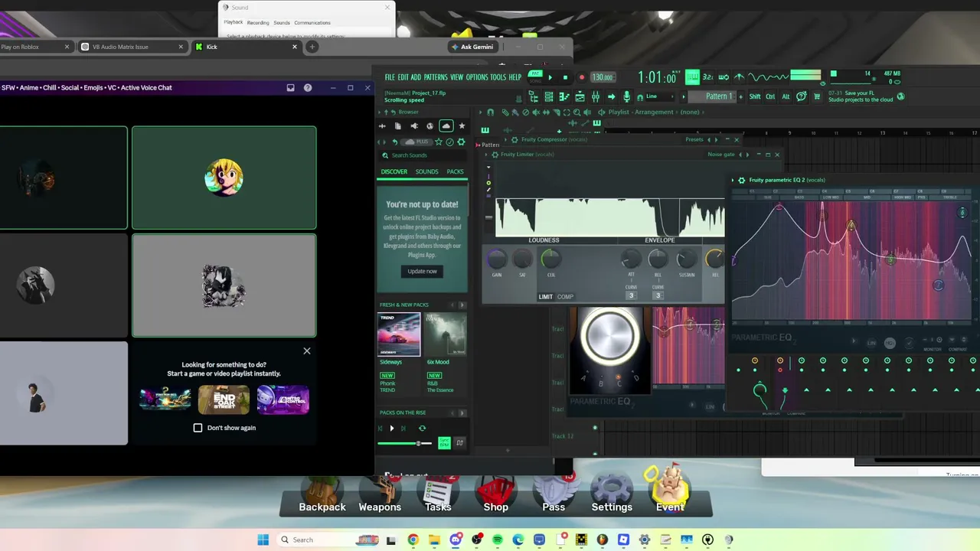Click the Update now button
Viewport: 980px width, 551px height.
click(x=422, y=271)
